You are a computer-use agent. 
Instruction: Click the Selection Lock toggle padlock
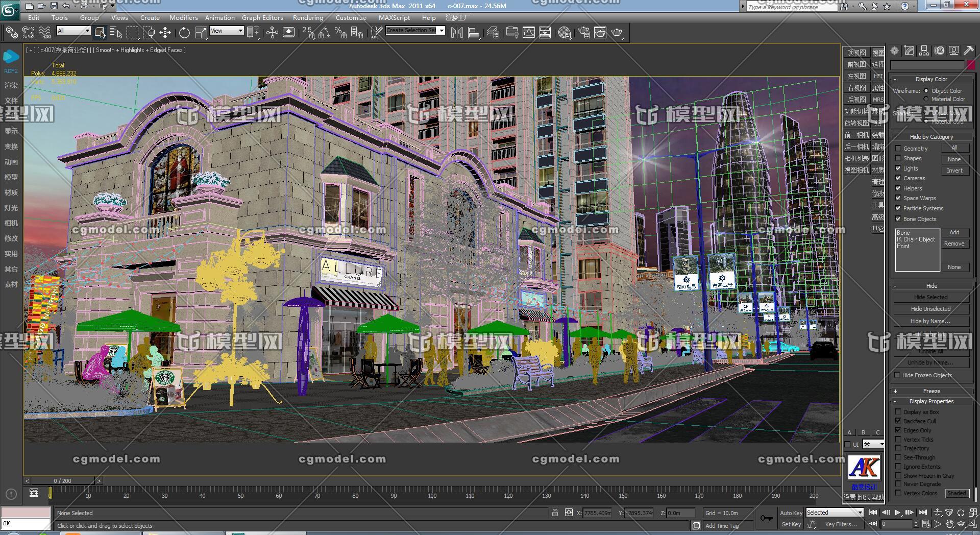pos(555,513)
